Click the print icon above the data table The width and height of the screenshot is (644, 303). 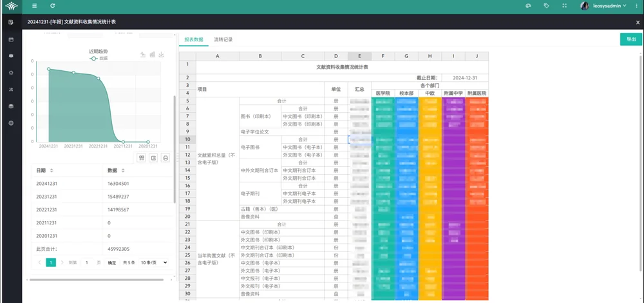click(166, 158)
